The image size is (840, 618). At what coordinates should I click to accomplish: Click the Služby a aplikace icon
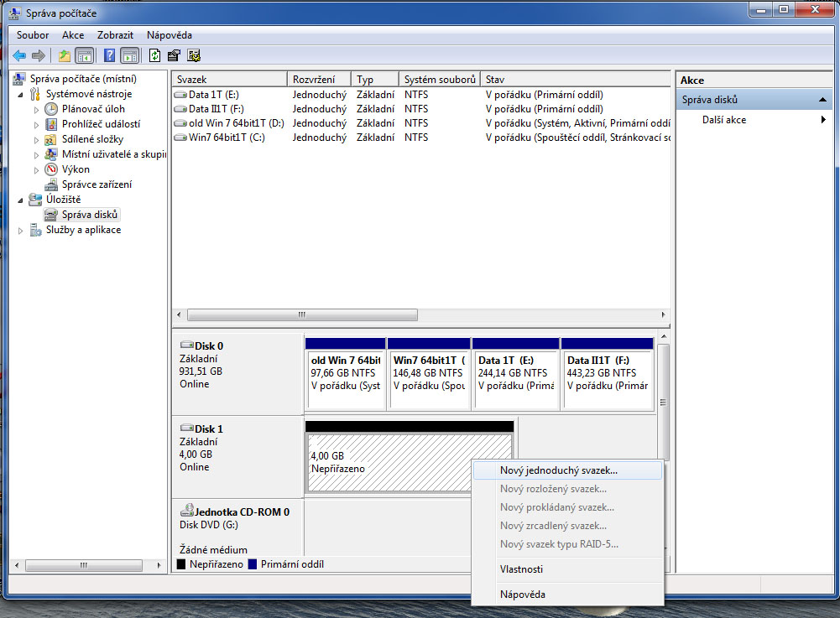click(x=35, y=231)
